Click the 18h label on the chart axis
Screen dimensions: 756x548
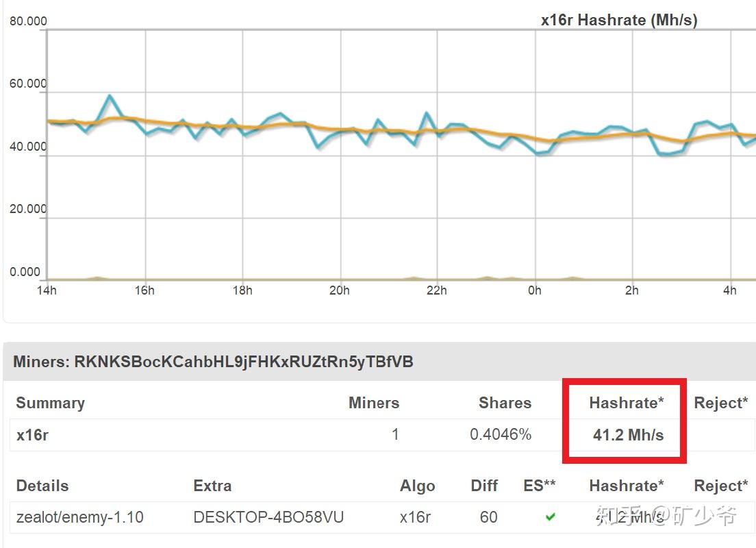click(x=242, y=290)
